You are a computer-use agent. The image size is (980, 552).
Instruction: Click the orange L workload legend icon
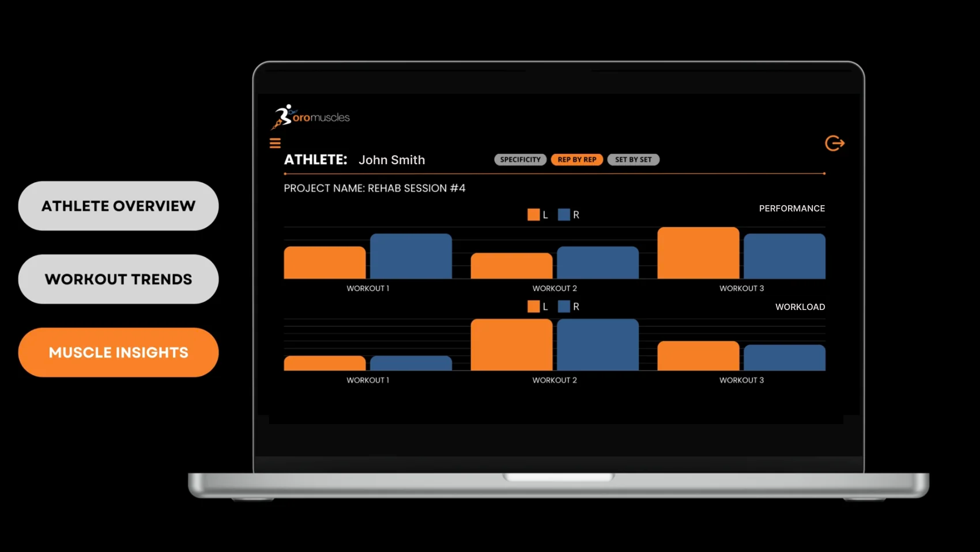point(532,306)
